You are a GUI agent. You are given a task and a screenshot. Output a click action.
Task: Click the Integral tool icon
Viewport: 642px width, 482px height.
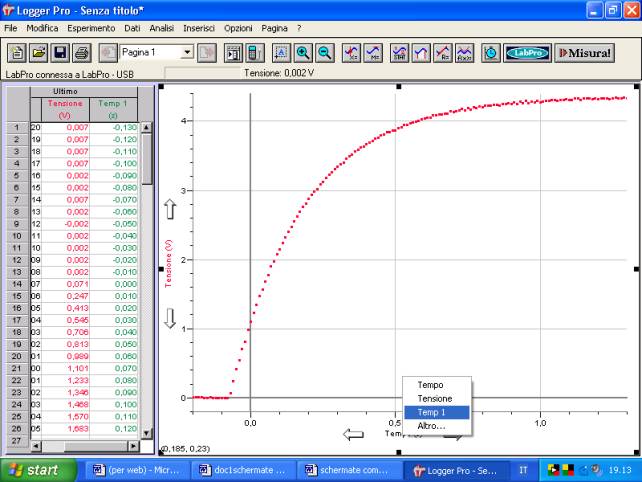(421, 53)
